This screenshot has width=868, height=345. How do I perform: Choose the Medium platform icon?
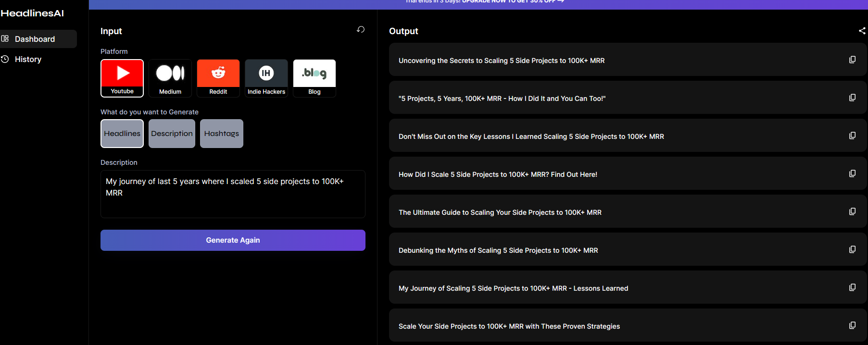click(170, 78)
